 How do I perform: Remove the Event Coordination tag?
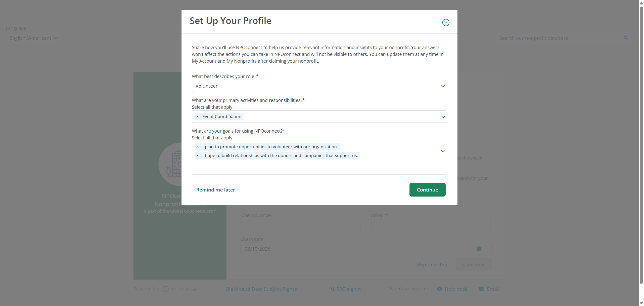[x=198, y=117]
